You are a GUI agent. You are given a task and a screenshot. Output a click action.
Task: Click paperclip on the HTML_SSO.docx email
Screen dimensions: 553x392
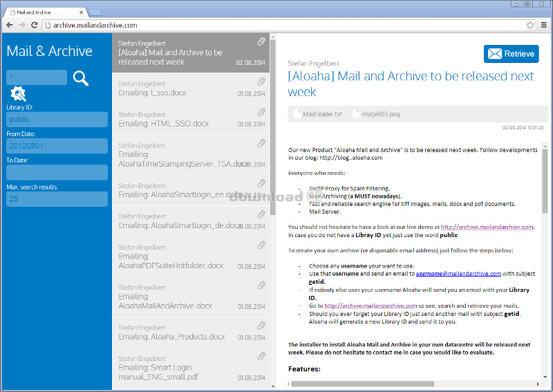tap(261, 113)
